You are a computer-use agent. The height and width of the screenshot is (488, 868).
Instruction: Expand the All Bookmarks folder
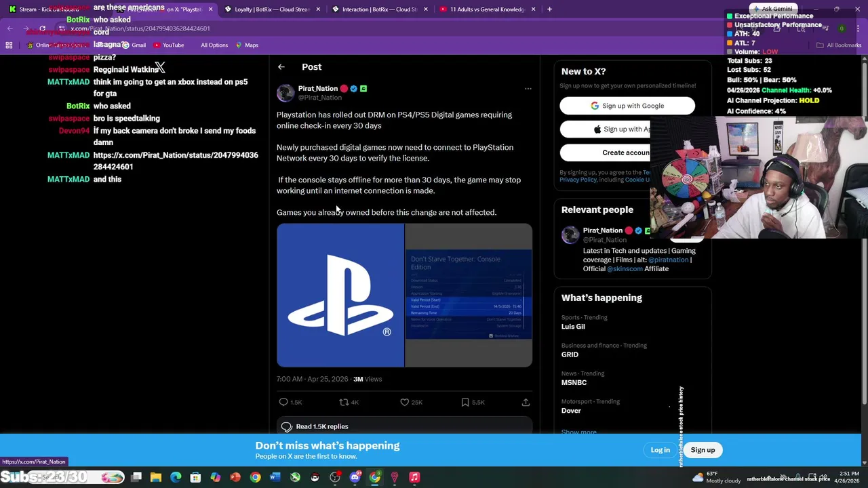pyautogui.click(x=839, y=45)
